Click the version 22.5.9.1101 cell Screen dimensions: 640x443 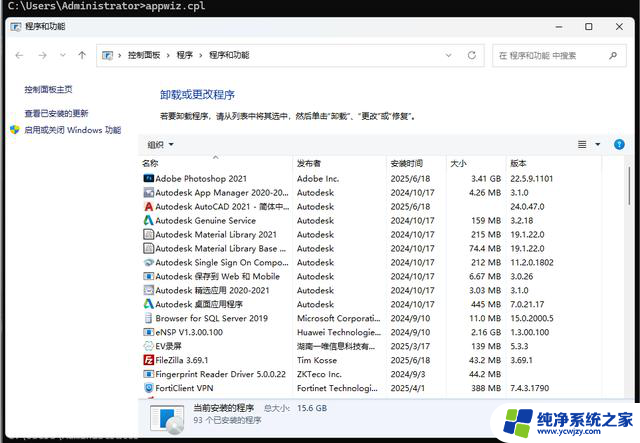coord(531,178)
